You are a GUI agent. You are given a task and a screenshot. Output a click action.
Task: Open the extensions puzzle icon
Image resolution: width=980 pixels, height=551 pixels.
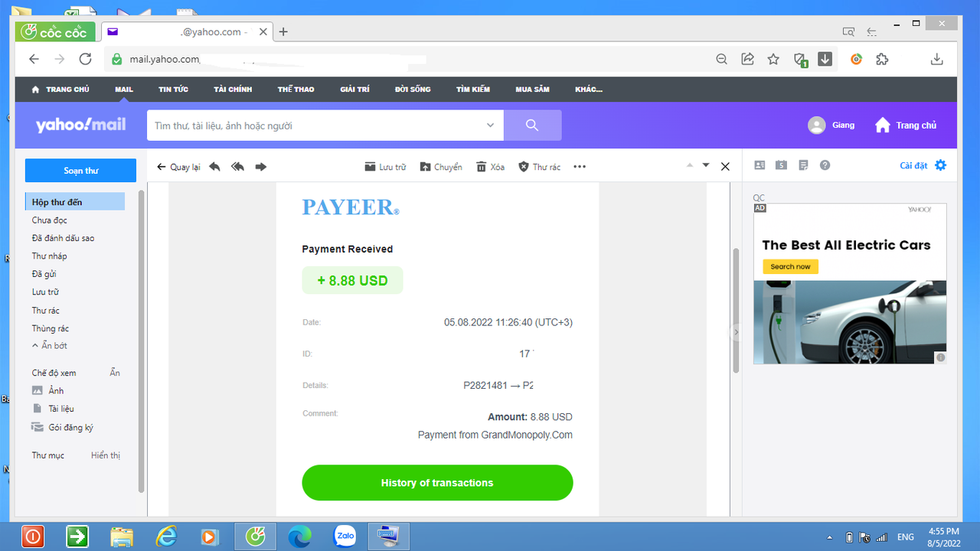click(x=882, y=59)
